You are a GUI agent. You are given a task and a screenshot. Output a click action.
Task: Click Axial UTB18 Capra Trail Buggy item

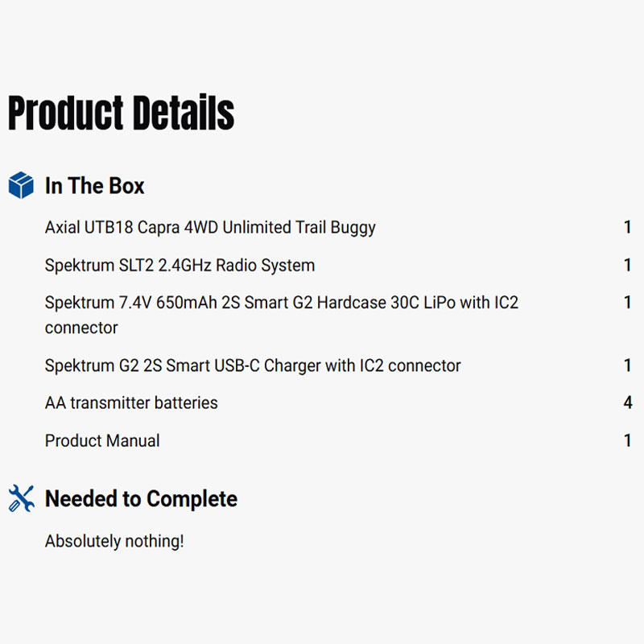pyautogui.click(x=210, y=228)
